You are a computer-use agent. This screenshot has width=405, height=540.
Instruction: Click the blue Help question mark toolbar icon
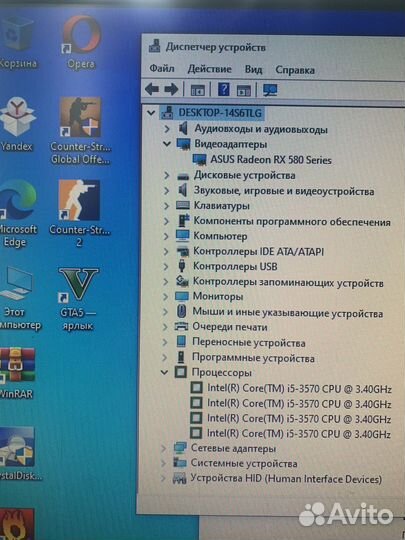224,90
